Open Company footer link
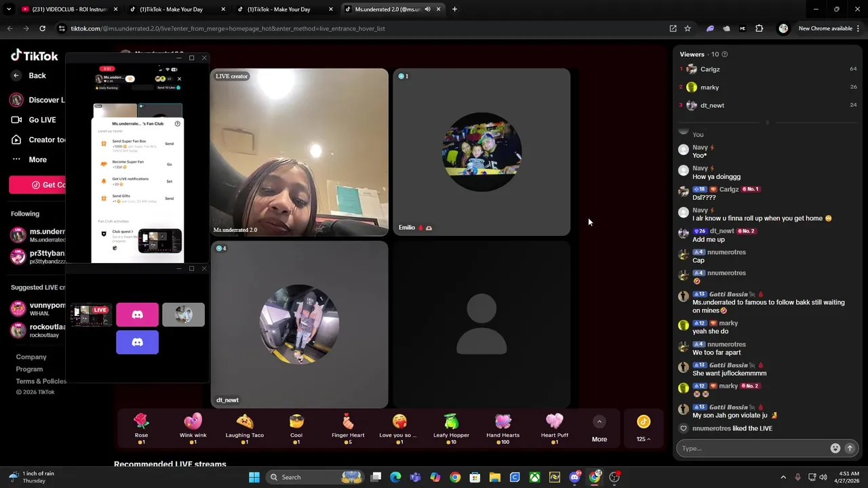The width and height of the screenshot is (868, 488). tap(31, 357)
